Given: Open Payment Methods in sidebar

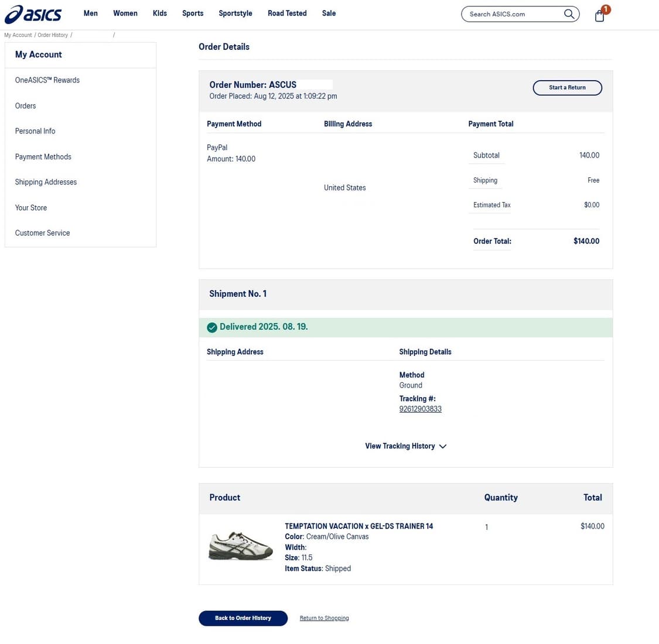Looking at the screenshot, I should [43, 157].
